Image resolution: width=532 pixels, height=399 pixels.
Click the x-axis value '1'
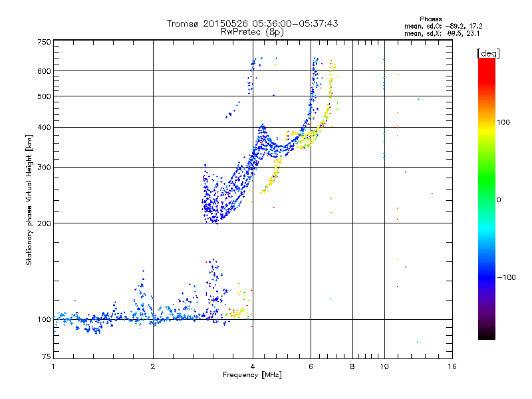(x=53, y=366)
